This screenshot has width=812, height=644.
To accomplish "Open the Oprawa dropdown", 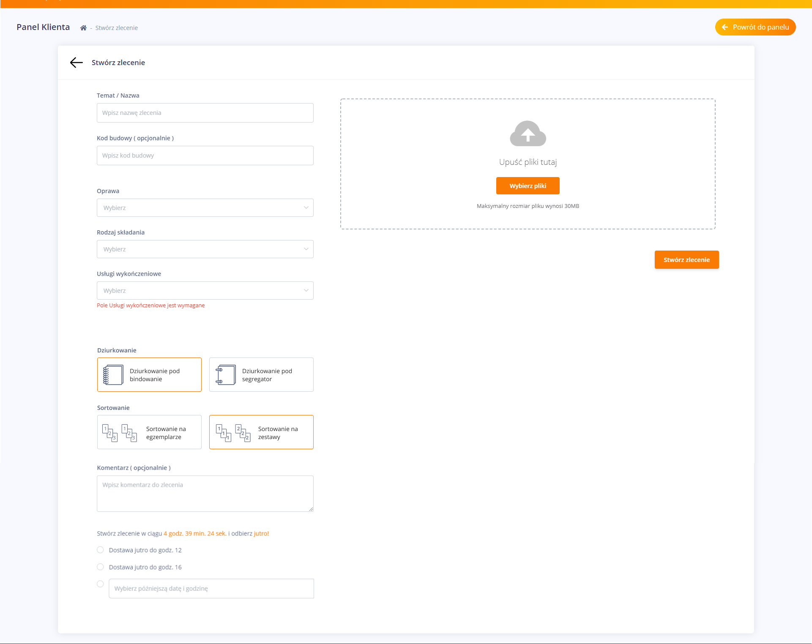I will pos(205,208).
